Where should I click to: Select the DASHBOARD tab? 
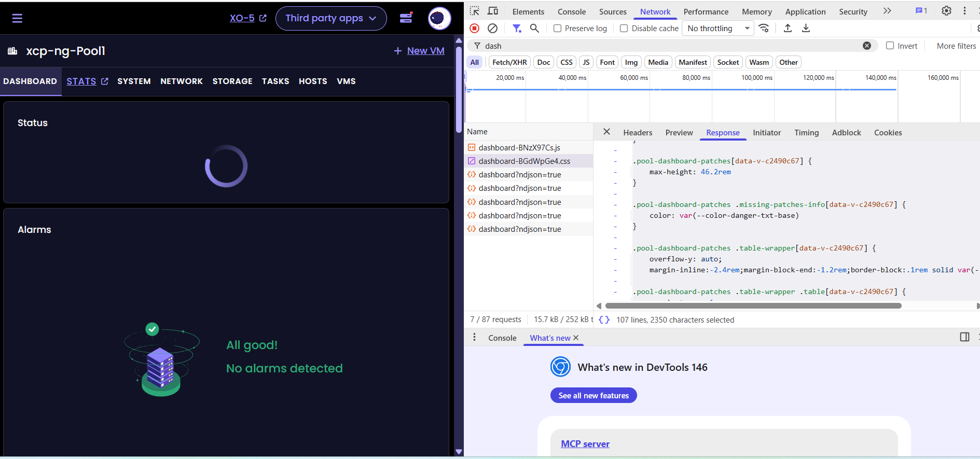(x=30, y=81)
